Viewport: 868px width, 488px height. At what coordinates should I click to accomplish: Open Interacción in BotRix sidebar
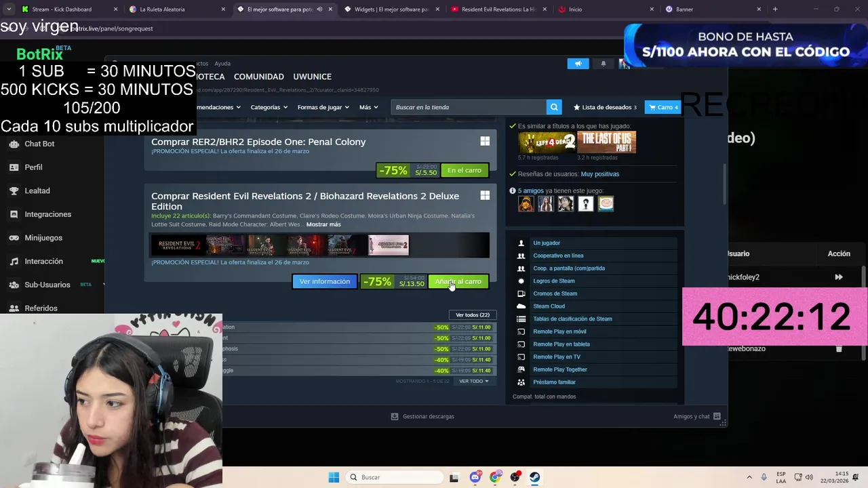[x=43, y=262]
